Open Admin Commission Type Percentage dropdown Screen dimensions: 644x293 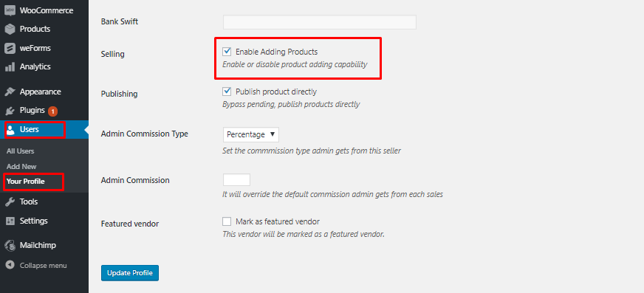(x=251, y=134)
